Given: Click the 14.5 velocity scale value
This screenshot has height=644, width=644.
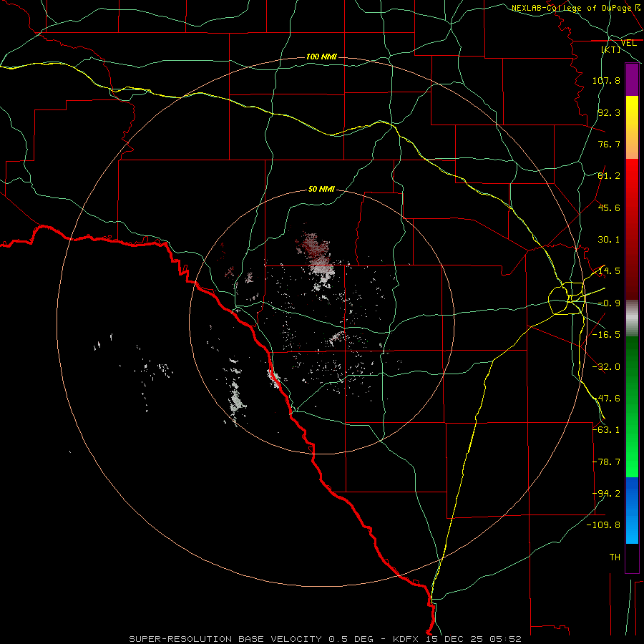Looking at the screenshot, I should (609, 271).
